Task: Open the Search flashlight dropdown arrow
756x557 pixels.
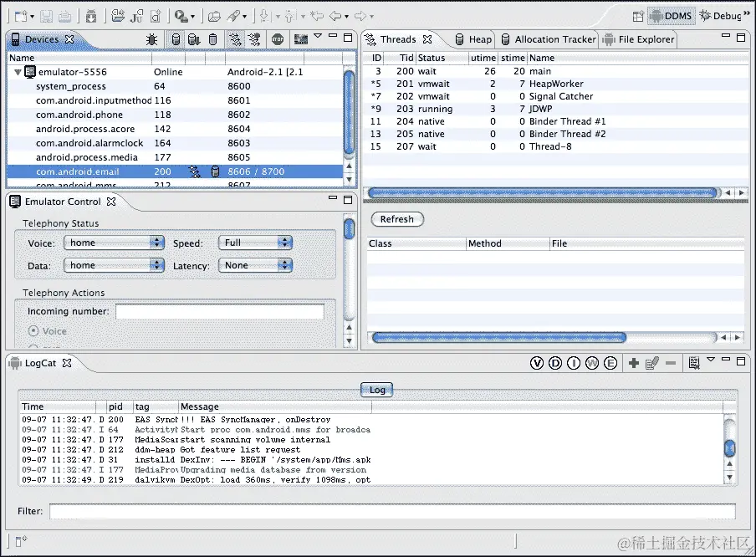Action: point(244,17)
